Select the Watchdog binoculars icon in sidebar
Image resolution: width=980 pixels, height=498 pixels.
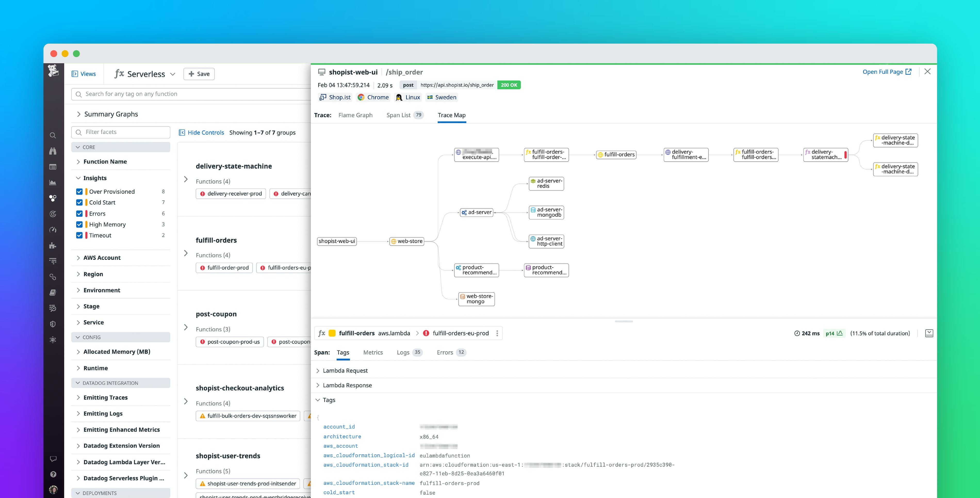coord(53,151)
